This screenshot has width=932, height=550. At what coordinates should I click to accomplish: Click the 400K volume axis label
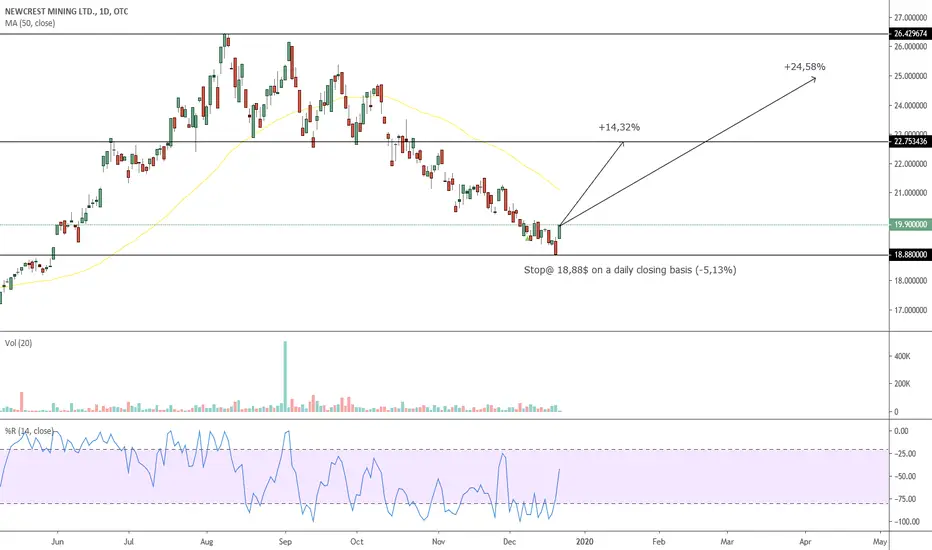coord(902,356)
